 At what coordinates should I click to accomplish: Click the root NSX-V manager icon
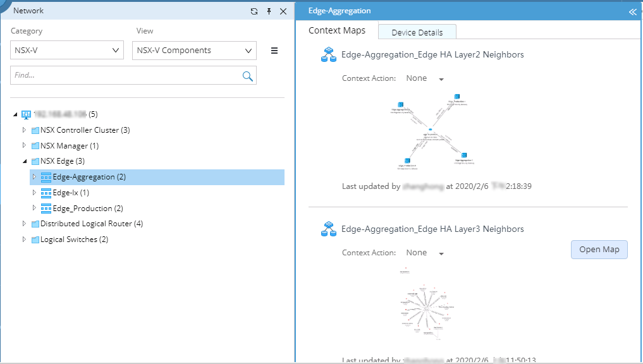point(27,114)
